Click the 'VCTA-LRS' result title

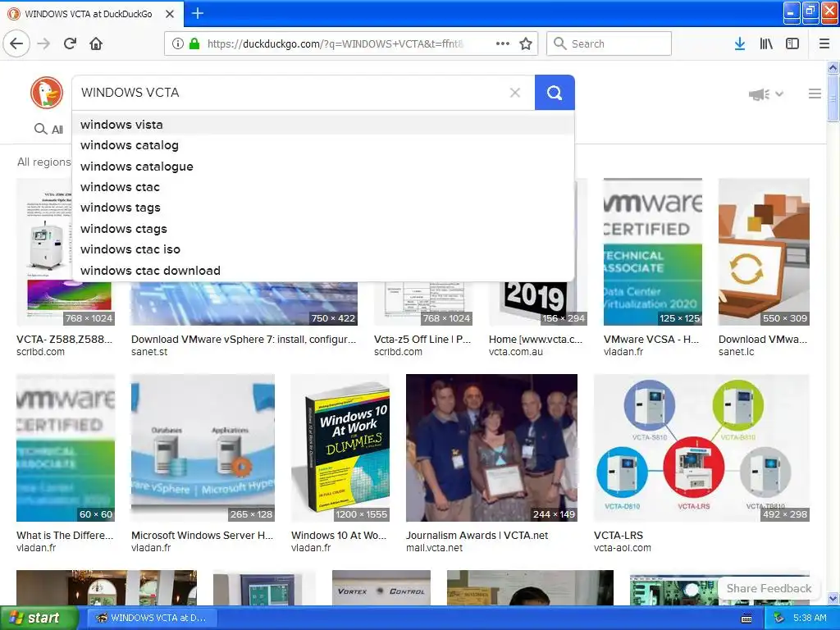tap(619, 535)
